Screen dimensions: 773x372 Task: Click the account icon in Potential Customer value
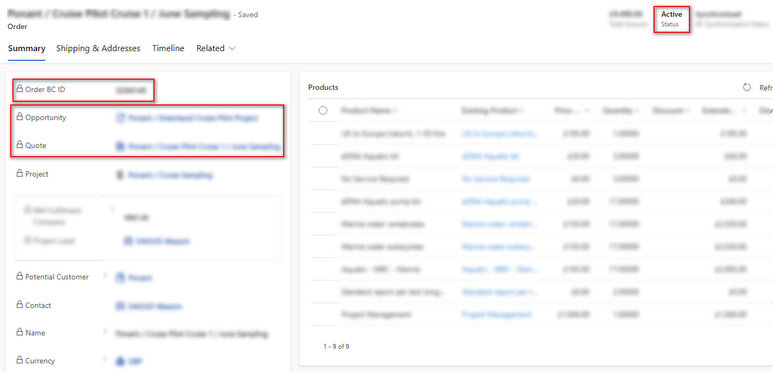[120, 278]
